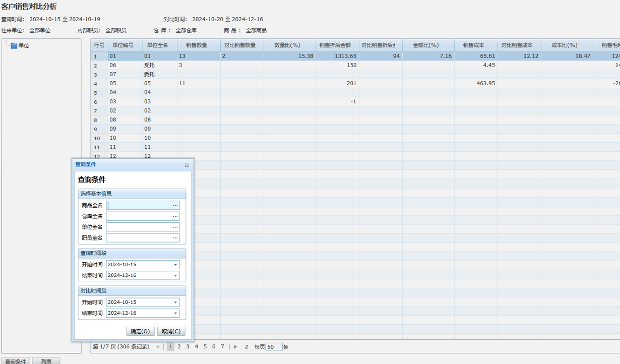Go to page 7 of results

coord(222,347)
